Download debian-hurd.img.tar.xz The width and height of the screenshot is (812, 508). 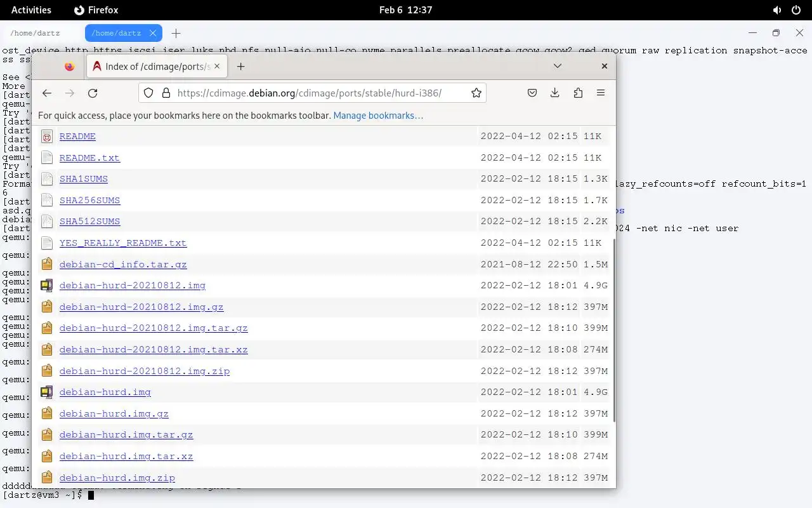point(126,457)
